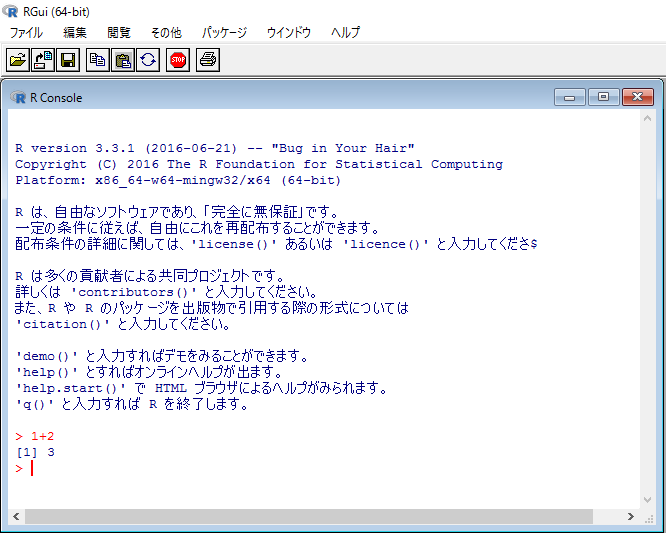Click the 'R version 3.3.1' line
Screen dimensions: 666x533
pos(214,148)
